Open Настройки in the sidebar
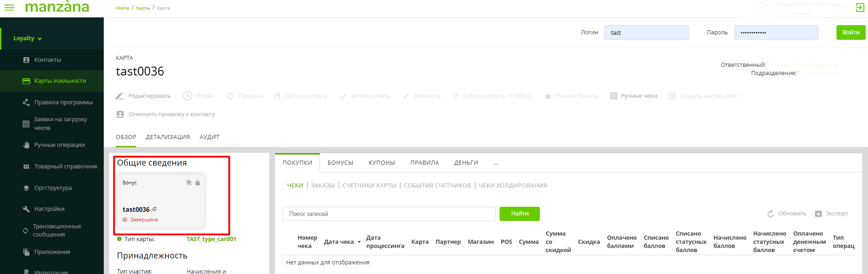This screenshot has height=274, width=868. 49,209
